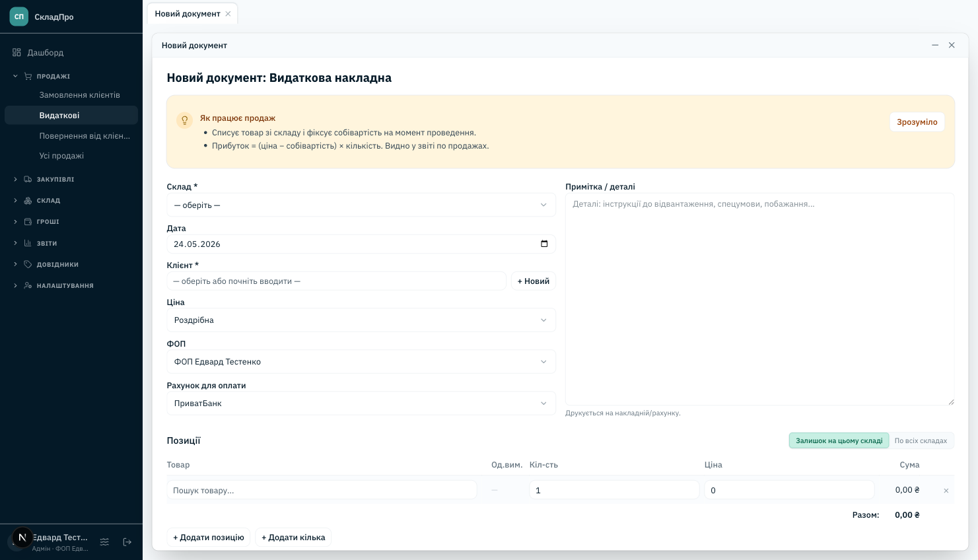This screenshot has width=978, height=560.
Task: Open Замовлення клієнтів menu item
Action: click(80, 95)
